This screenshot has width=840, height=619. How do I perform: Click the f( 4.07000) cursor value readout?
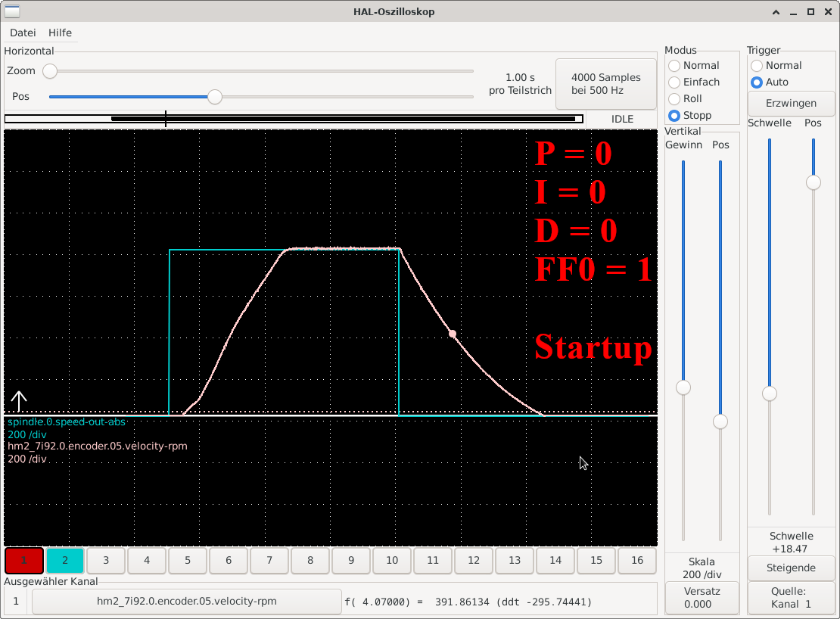(x=468, y=602)
